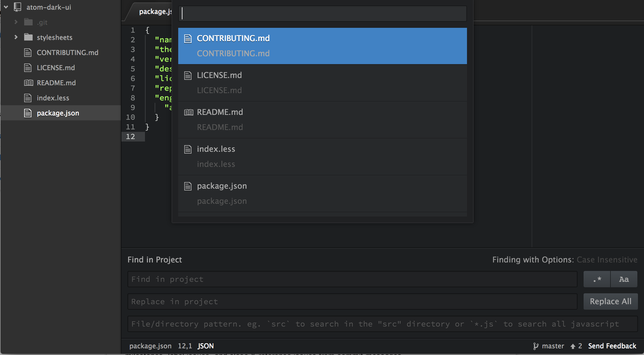The image size is (644, 355).
Task: Click the .git folder icon in tree
Action: [x=29, y=22]
